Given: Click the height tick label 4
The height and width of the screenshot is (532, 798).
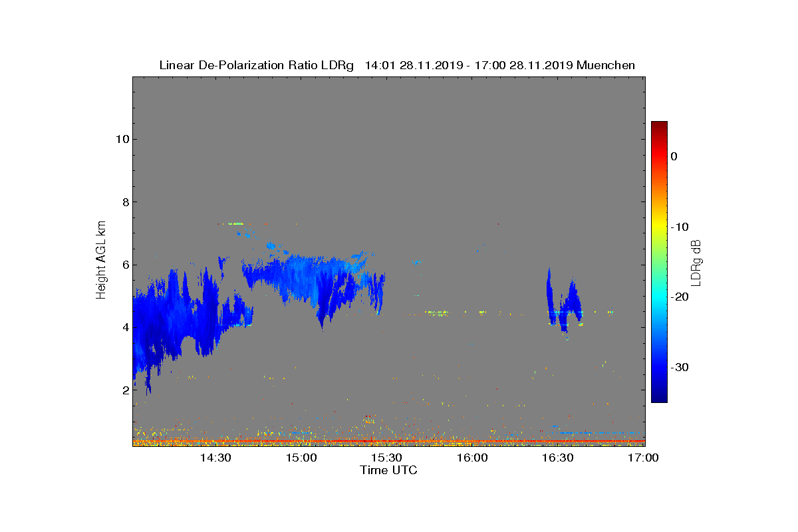Looking at the screenshot, I should [x=125, y=327].
